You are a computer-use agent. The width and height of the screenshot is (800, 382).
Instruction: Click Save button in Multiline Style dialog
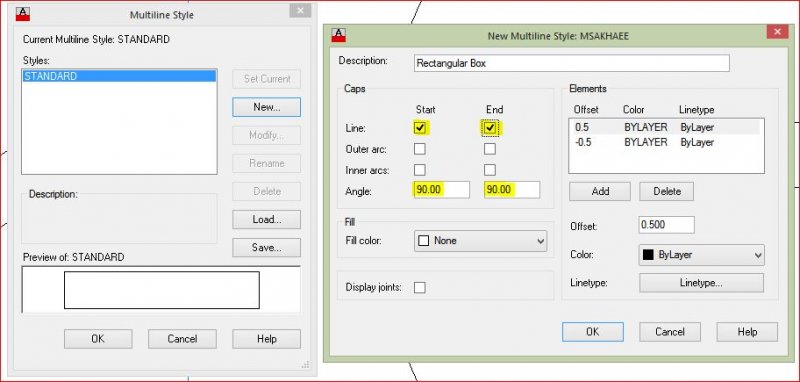266,248
